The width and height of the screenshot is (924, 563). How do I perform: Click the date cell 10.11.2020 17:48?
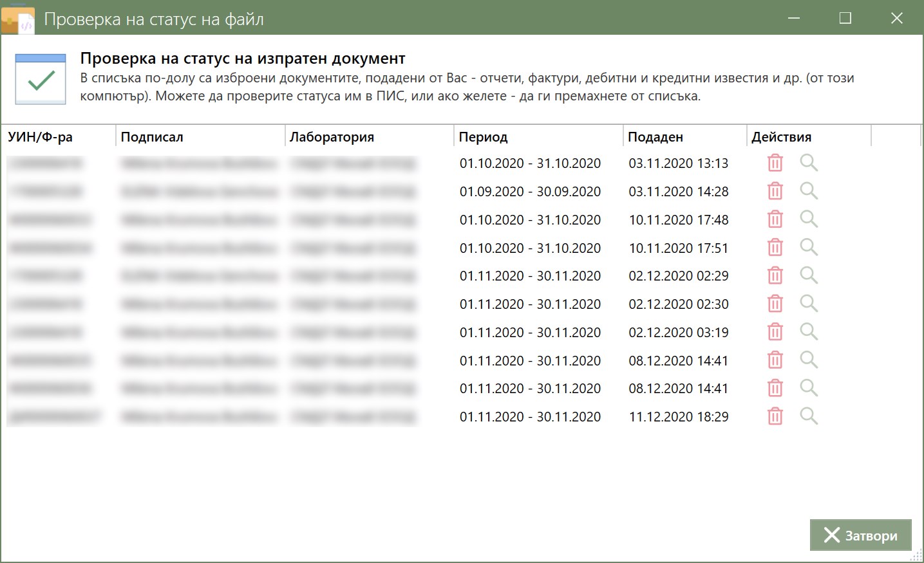[x=679, y=220]
